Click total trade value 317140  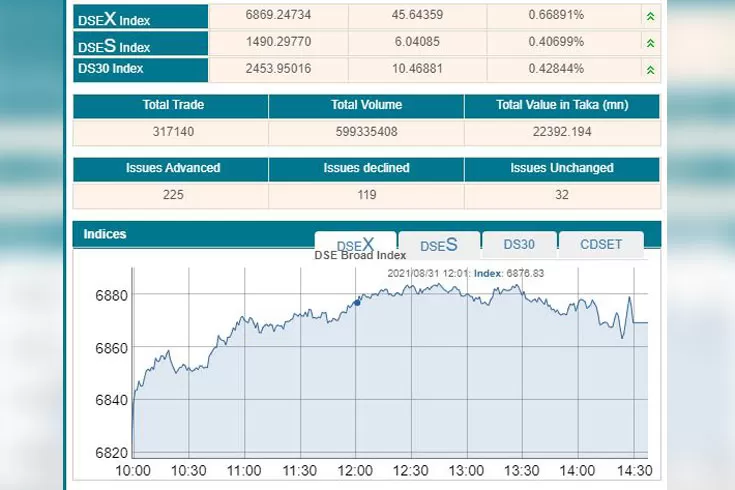[x=173, y=132]
